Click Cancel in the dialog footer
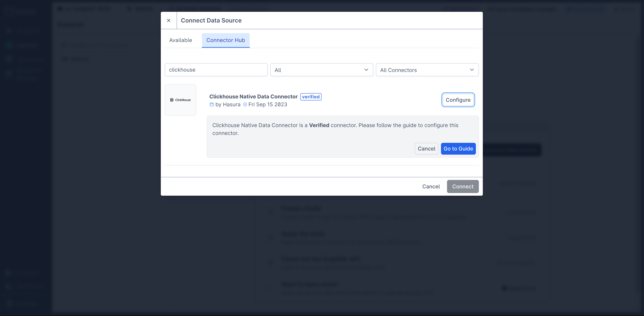 pos(431,187)
